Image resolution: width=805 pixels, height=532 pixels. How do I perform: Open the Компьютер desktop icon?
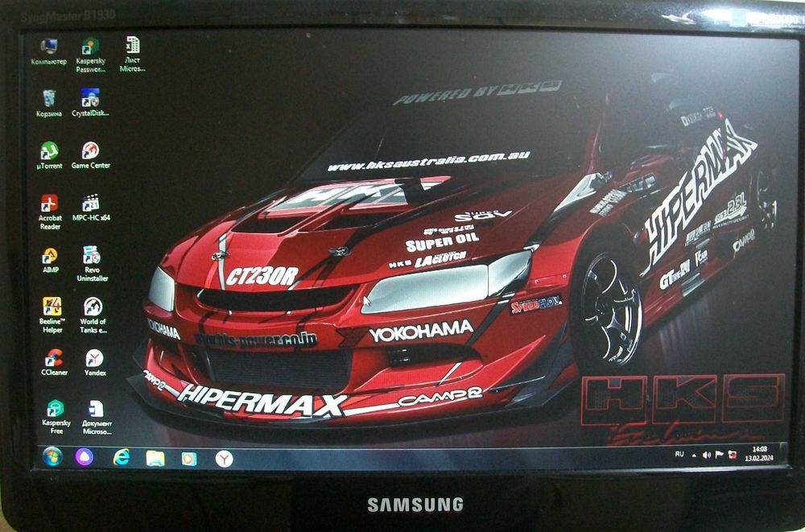pos(49,52)
